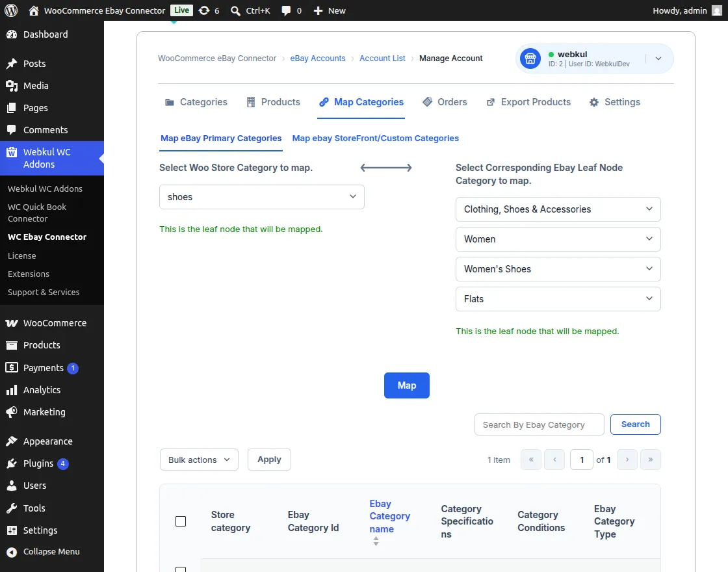Follow the Account List breadcrumb link

[383, 58]
